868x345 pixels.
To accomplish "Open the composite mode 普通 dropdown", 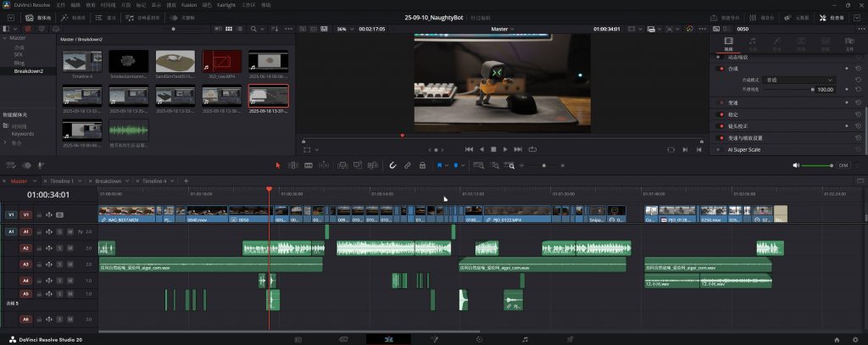I will tap(799, 80).
